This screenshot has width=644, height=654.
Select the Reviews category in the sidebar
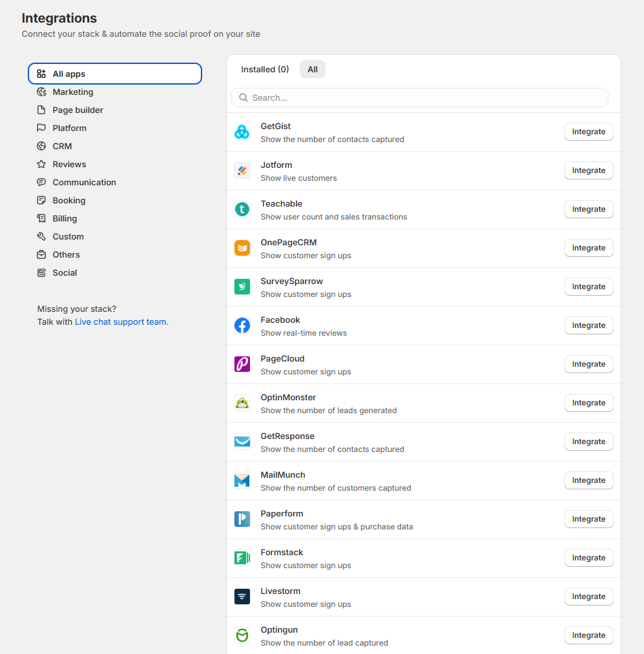(x=70, y=164)
